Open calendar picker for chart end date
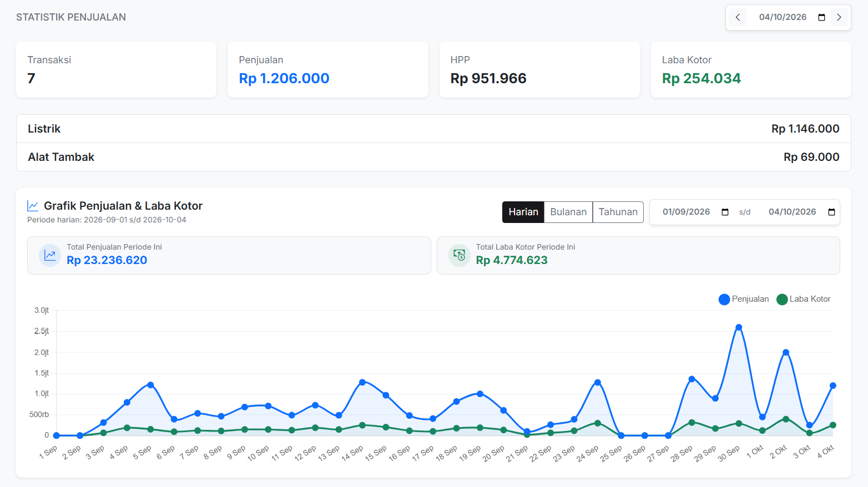The width and height of the screenshot is (868, 487). 831,212
